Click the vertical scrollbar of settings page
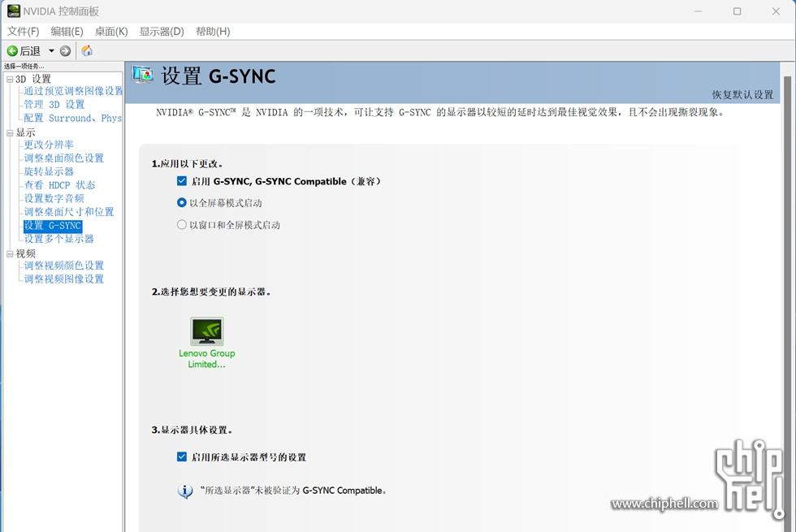796x532 pixels. [x=787, y=304]
